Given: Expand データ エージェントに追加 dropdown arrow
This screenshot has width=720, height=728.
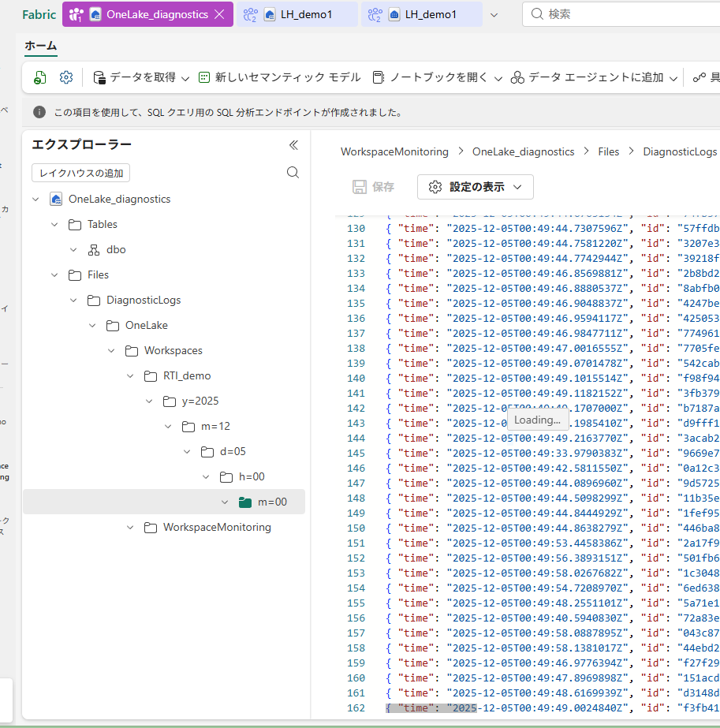Looking at the screenshot, I should tap(673, 78).
